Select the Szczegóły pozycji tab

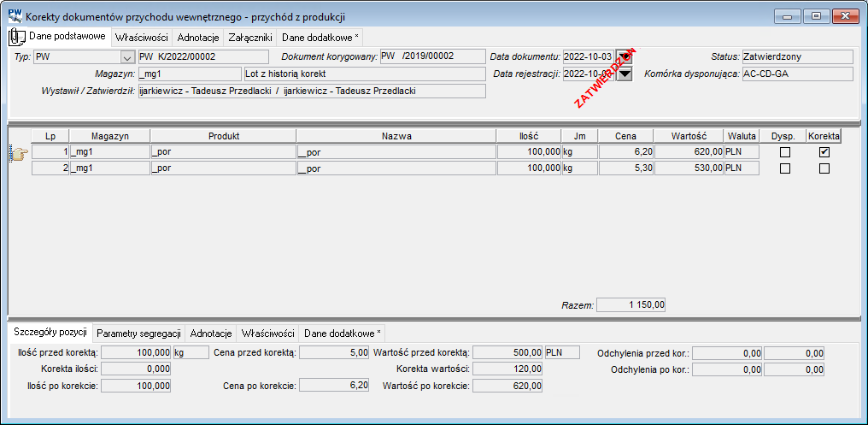pyautogui.click(x=50, y=333)
